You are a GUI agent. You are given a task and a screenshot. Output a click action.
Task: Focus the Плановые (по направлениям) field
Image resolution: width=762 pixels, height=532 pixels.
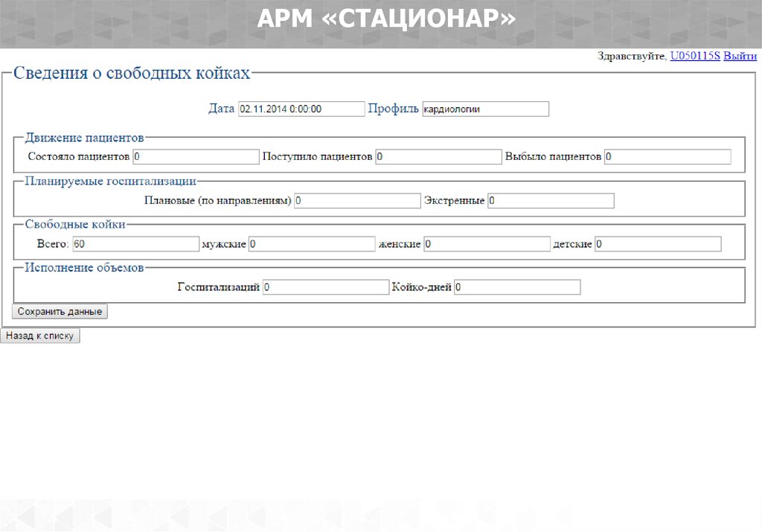(x=357, y=201)
